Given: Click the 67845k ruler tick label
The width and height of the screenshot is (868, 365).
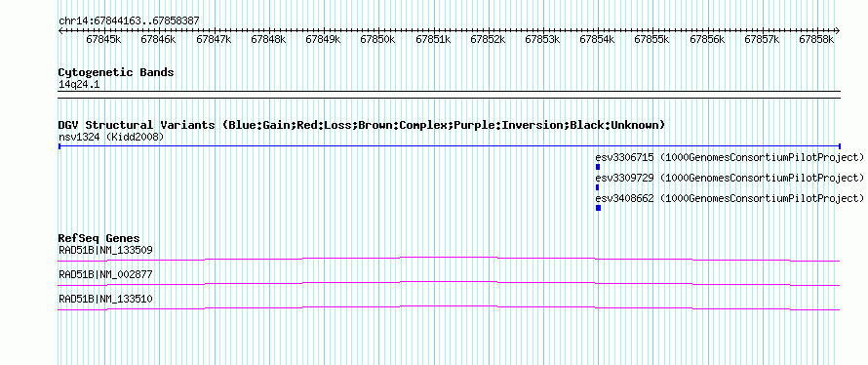Looking at the screenshot, I should coord(104,39).
